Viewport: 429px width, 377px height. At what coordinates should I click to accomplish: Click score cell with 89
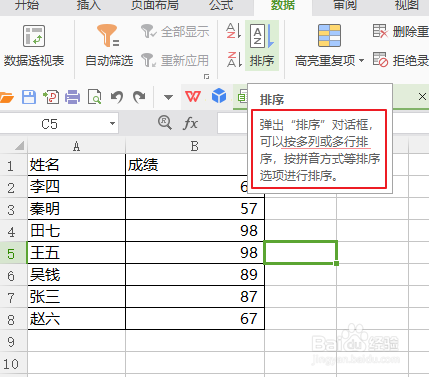coord(195,275)
